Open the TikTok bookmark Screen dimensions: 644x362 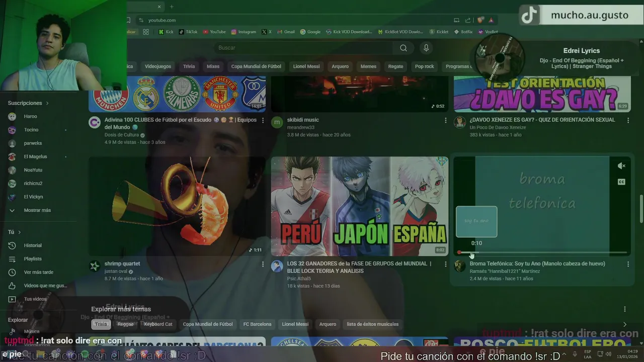(x=188, y=32)
